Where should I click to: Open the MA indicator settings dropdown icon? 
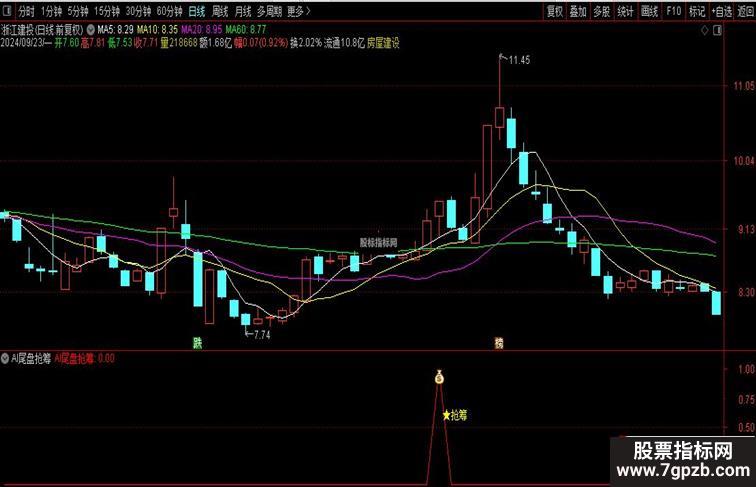coord(90,30)
